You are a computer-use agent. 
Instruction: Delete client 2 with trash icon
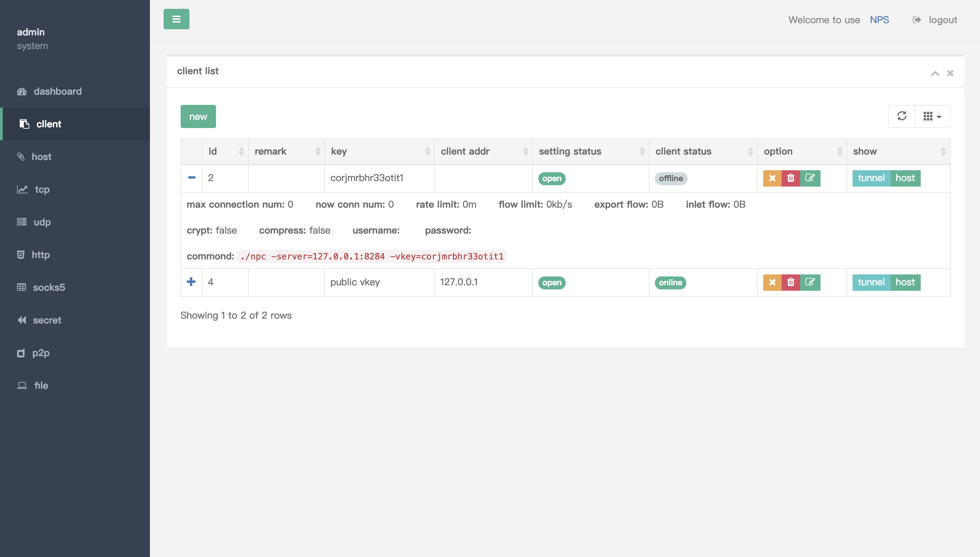point(791,178)
